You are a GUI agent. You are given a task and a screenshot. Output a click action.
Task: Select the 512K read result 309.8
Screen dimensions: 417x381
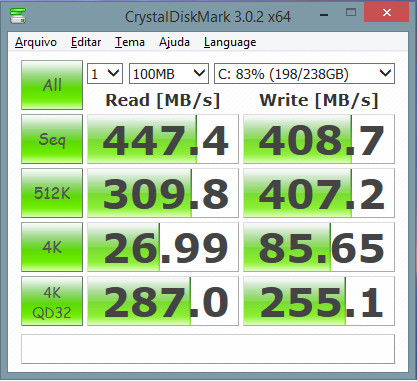pos(163,193)
